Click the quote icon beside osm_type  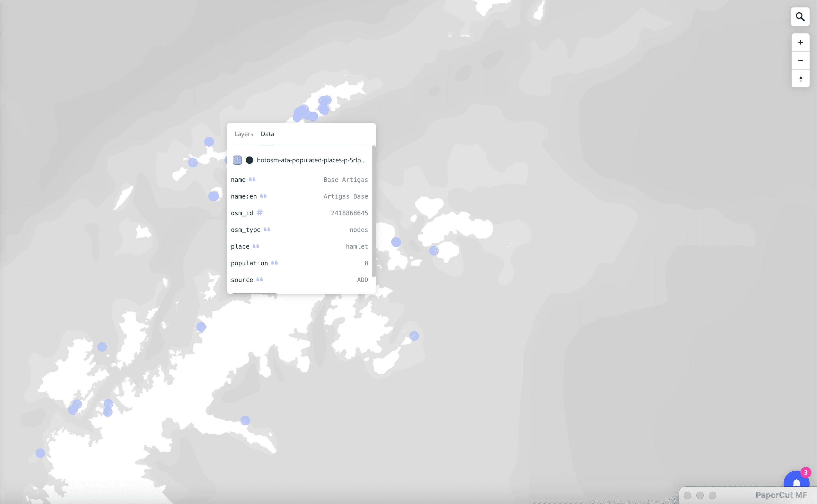click(x=266, y=229)
